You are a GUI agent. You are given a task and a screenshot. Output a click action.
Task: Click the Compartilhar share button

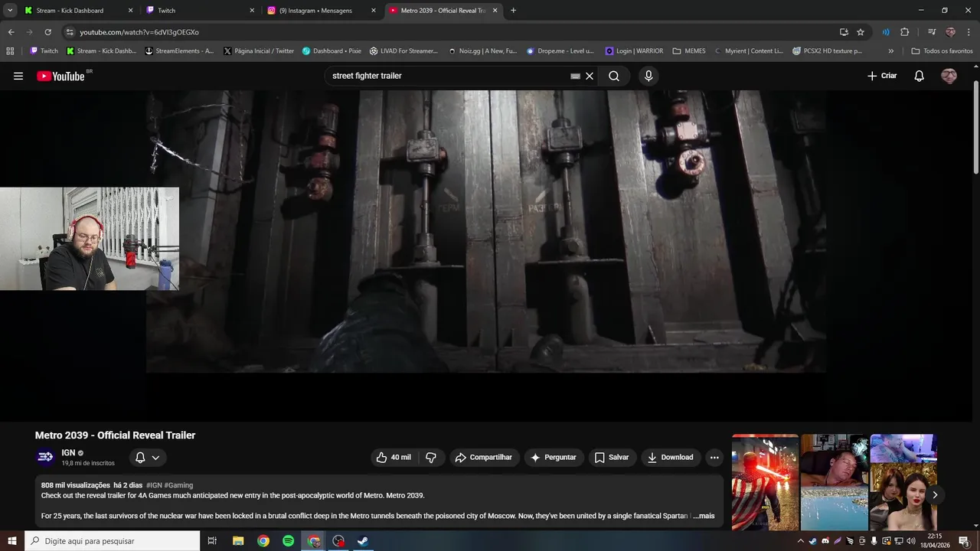tap(484, 458)
